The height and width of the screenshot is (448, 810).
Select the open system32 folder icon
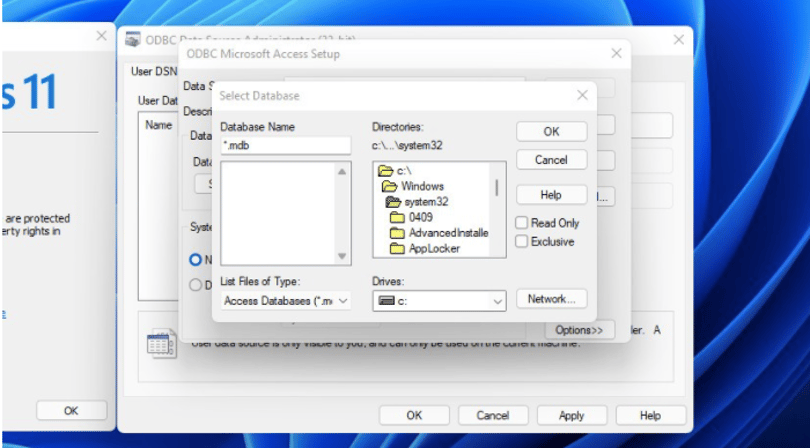393,202
